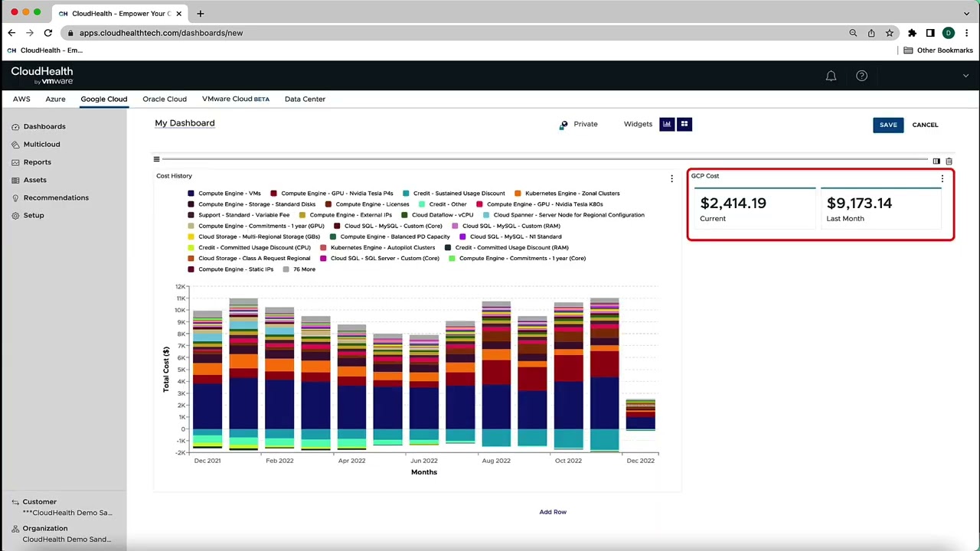Open the help question mark icon

[861, 76]
